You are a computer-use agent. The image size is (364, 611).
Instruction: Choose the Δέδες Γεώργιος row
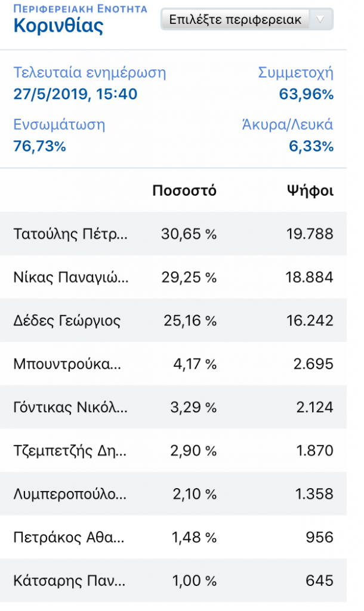[x=173, y=320]
